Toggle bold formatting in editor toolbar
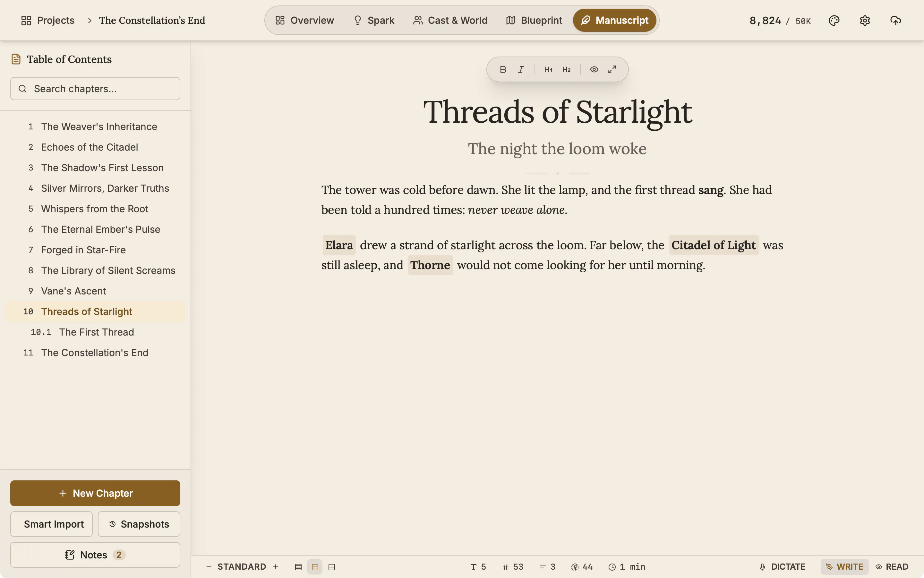 tap(503, 69)
